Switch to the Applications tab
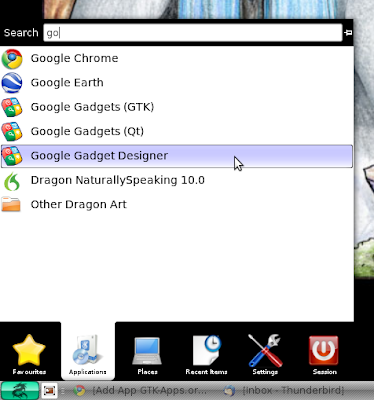The image size is (374, 400). coord(88,351)
